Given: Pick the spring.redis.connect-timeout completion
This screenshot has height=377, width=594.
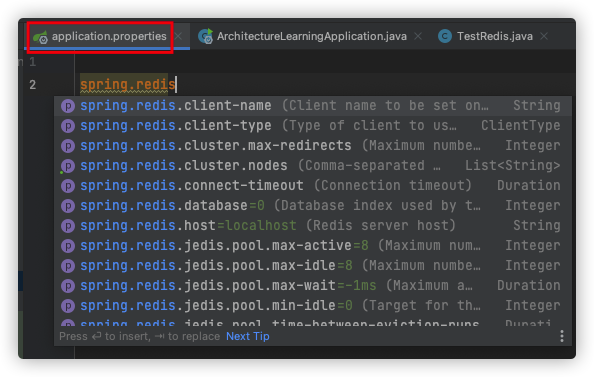Looking at the screenshot, I should pos(313,186).
